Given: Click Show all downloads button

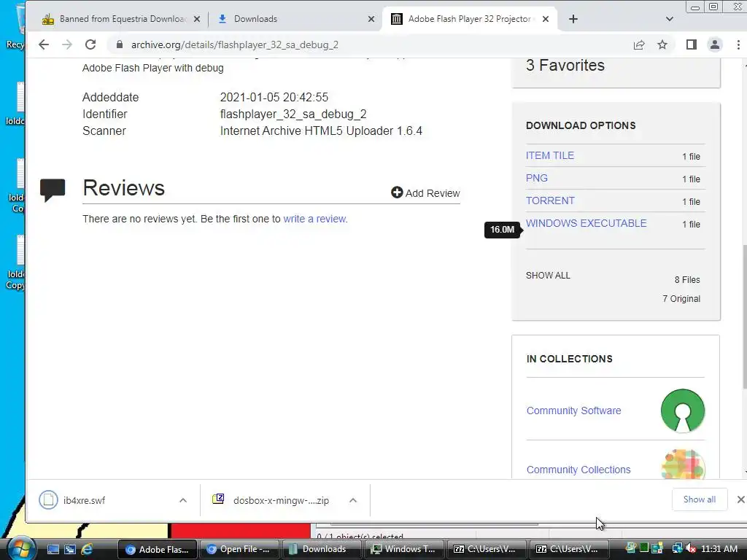Looking at the screenshot, I should coord(700,499).
